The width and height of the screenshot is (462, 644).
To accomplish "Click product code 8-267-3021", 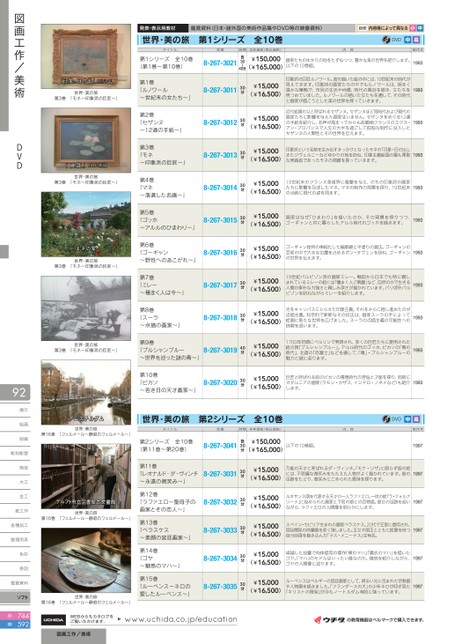I will click(220, 63).
